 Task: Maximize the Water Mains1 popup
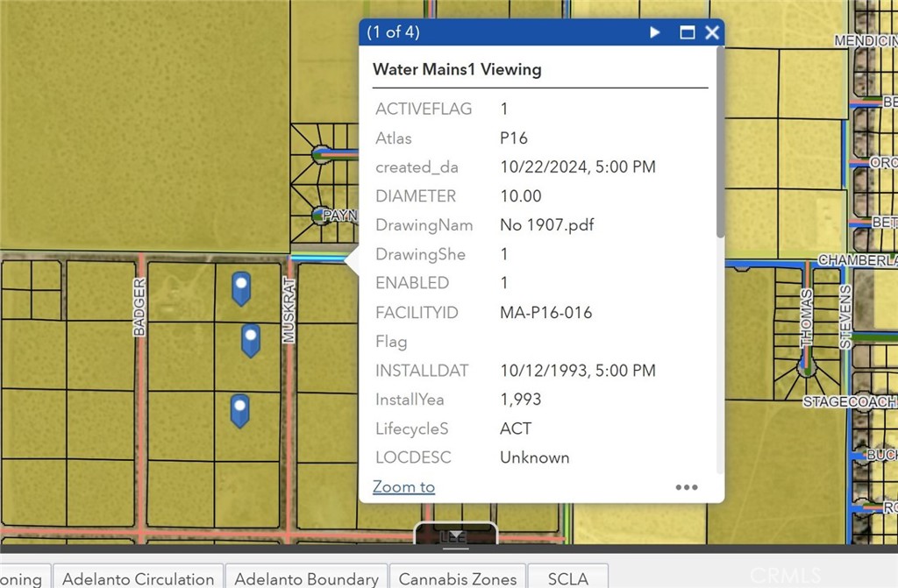[x=688, y=32]
